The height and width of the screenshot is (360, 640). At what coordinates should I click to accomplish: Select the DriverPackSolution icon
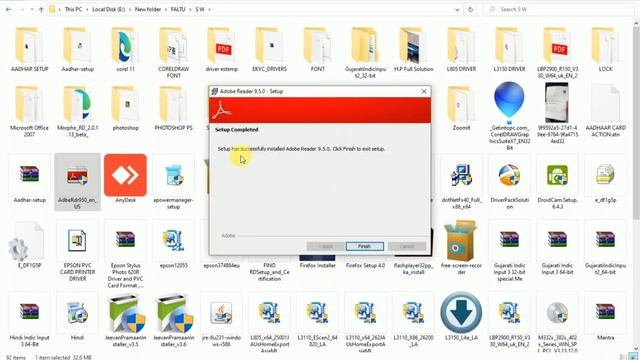click(x=509, y=182)
